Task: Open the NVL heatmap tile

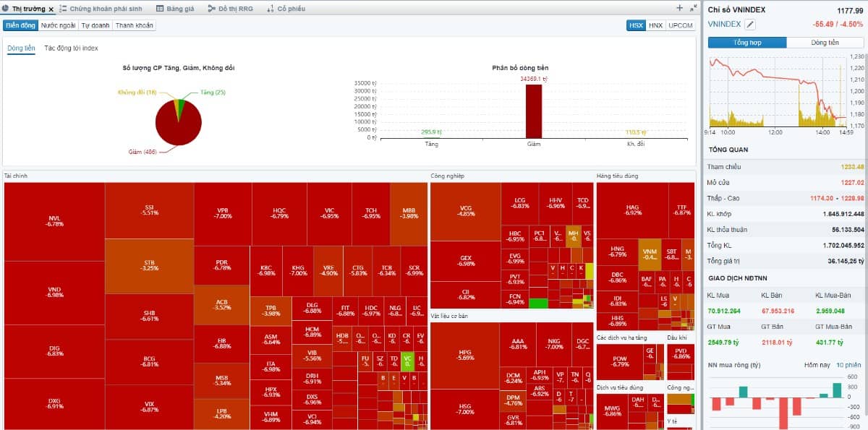Action: coord(55,221)
